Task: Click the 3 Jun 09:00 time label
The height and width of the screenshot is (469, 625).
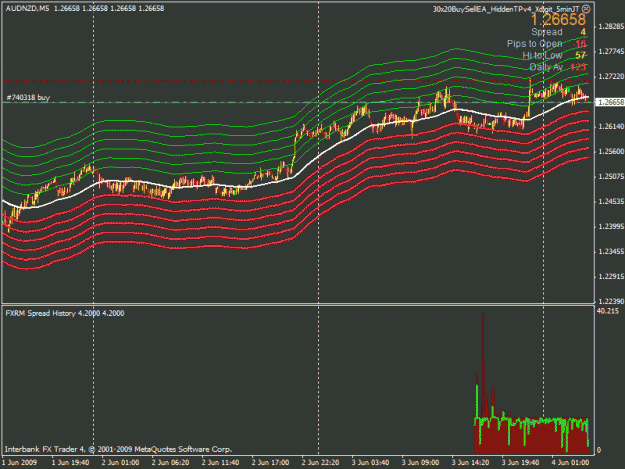Action: point(420,463)
